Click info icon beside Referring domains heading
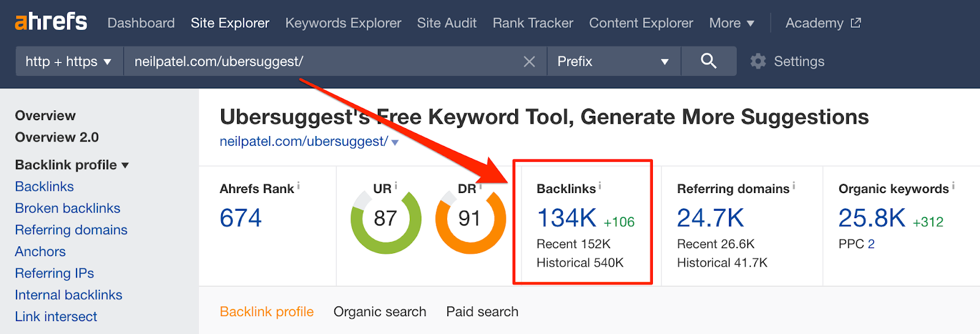The width and height of the screenshot is (980, 334). coord(794,185)
